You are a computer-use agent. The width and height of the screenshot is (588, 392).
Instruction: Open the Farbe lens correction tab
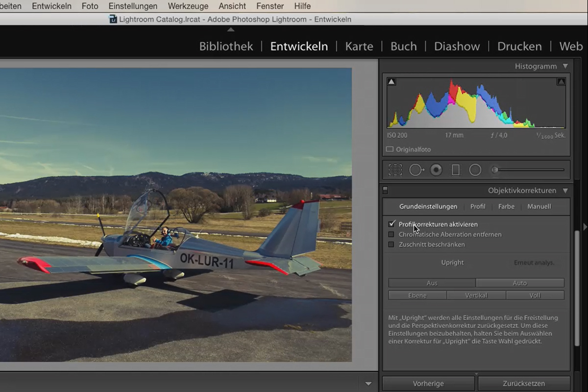coord(506,207)
